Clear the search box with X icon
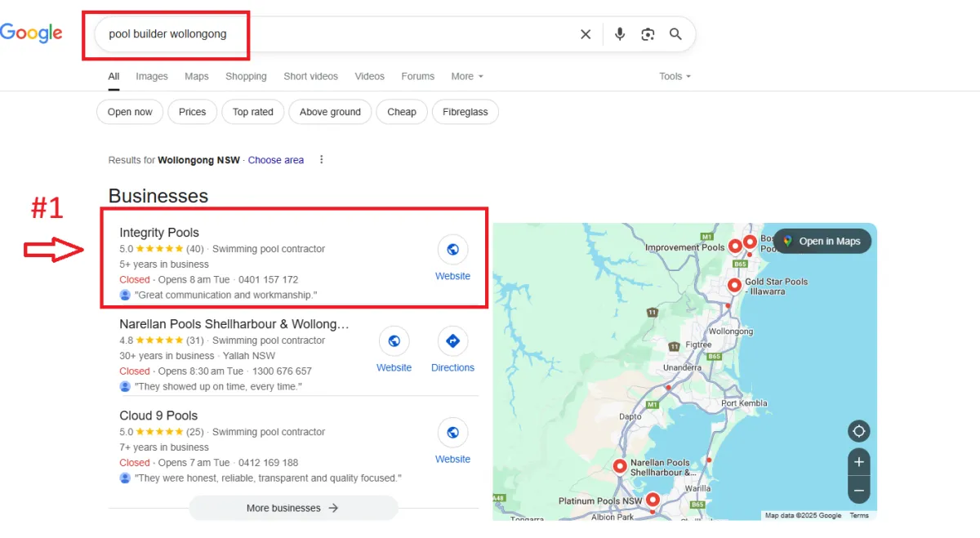980x538 pixels. click(586, 34)
